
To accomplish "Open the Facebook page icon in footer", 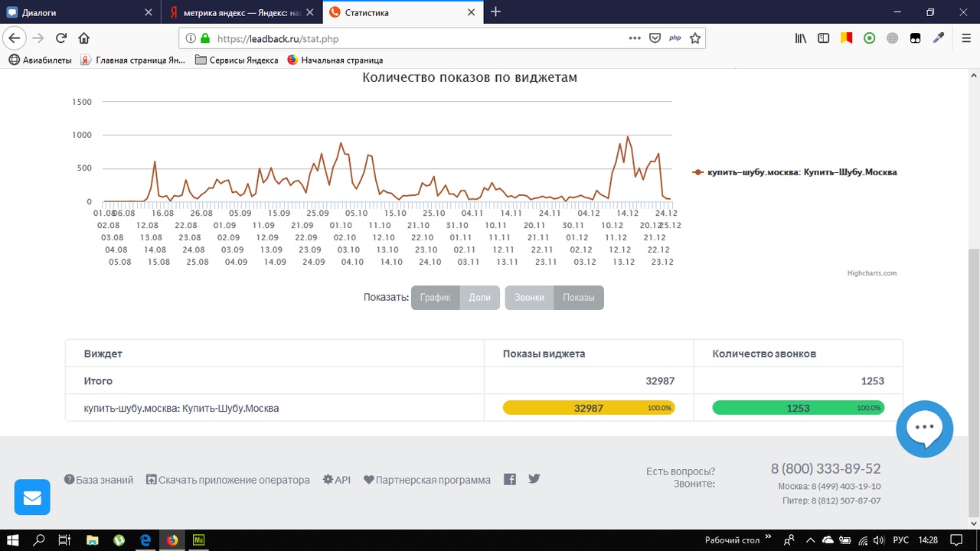I will pyautogui.click(x=510, y=480).
